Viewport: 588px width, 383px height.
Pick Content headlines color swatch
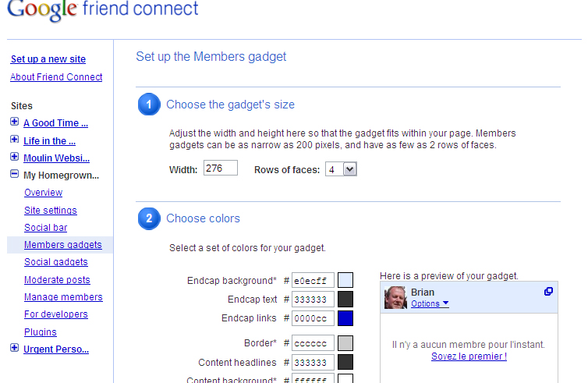click(x=345, y=362)
